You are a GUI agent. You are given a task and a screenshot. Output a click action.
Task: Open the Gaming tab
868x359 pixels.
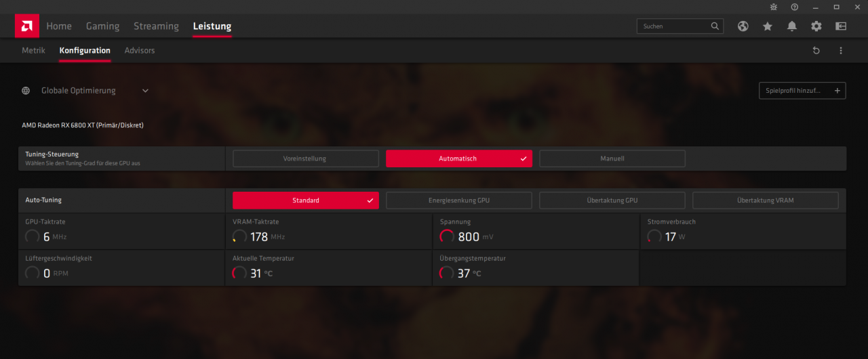[102, 26]
